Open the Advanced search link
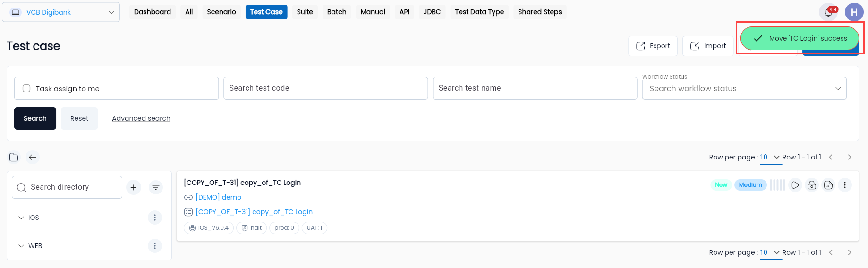The height and width of the screenshot is (268, 868). (141, 118)
